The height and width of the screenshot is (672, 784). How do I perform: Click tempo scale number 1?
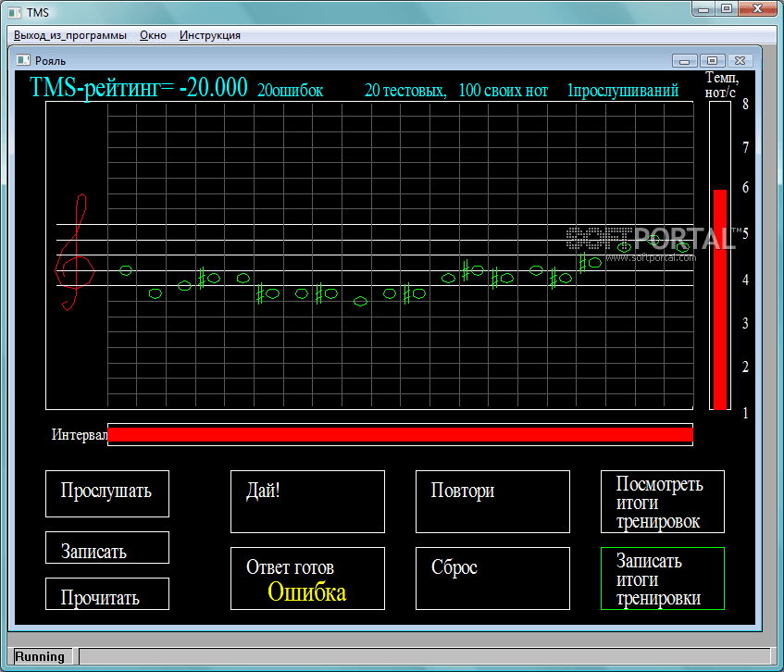[x=745, y=413]
